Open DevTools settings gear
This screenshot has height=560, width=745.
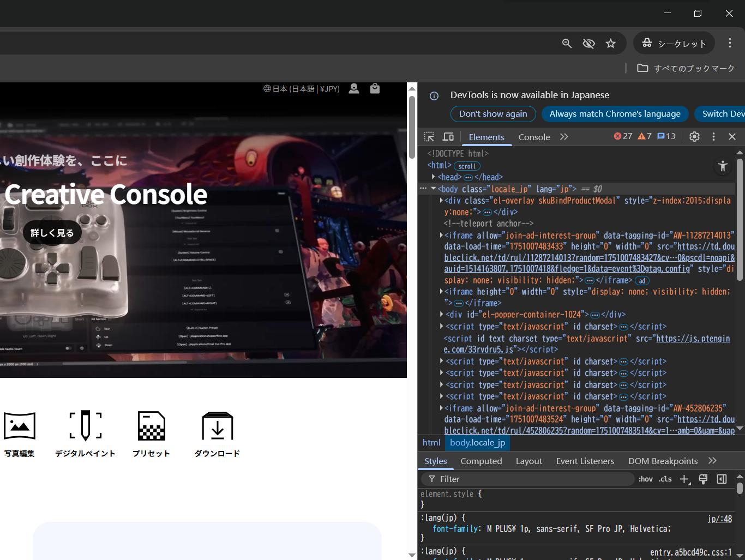(694, 137)
